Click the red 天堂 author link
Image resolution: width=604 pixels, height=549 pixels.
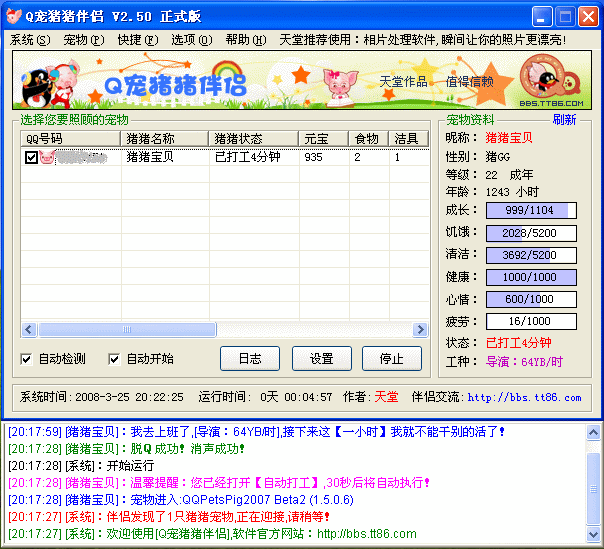[386, 397]
